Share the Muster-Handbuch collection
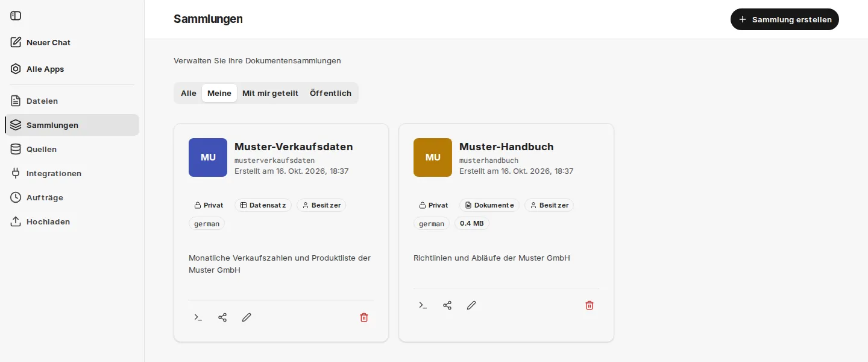 447,305
